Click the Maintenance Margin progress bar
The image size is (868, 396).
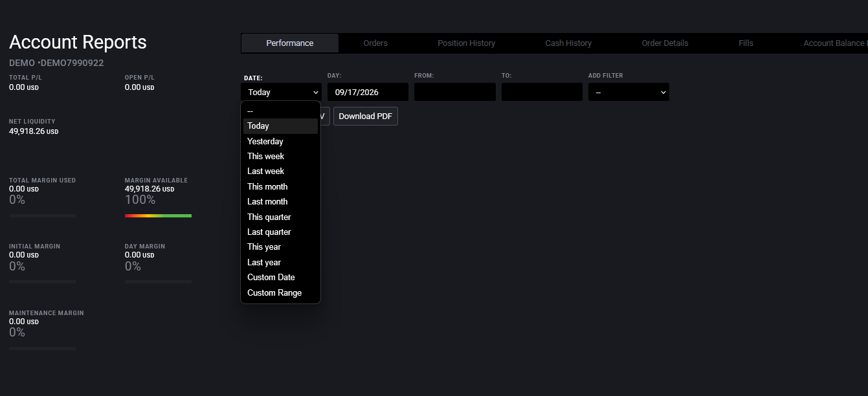pyautogui.click(x=42, y=348)
